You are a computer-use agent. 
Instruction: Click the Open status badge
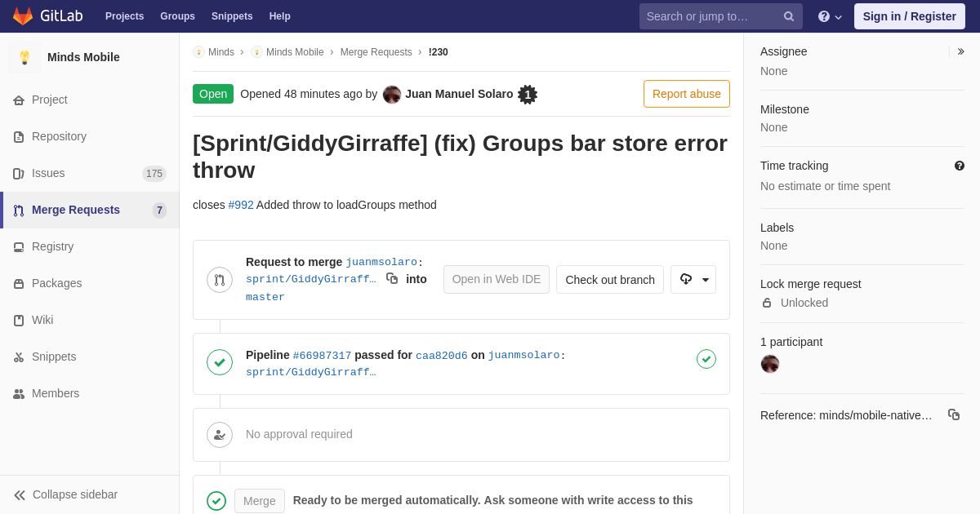[x=213, y=94]
